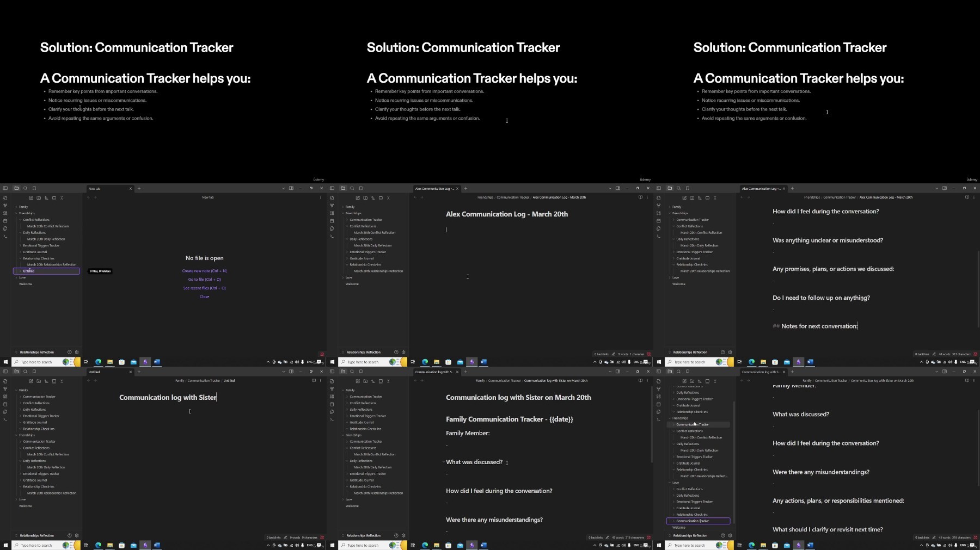Open Search icon in the New tab window
This screenshot has width=980, height=550.
tap(25, 188)
